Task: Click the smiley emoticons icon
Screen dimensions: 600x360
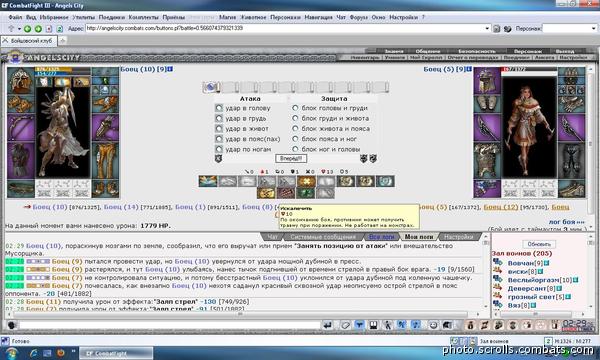Action: coord(433,326)
